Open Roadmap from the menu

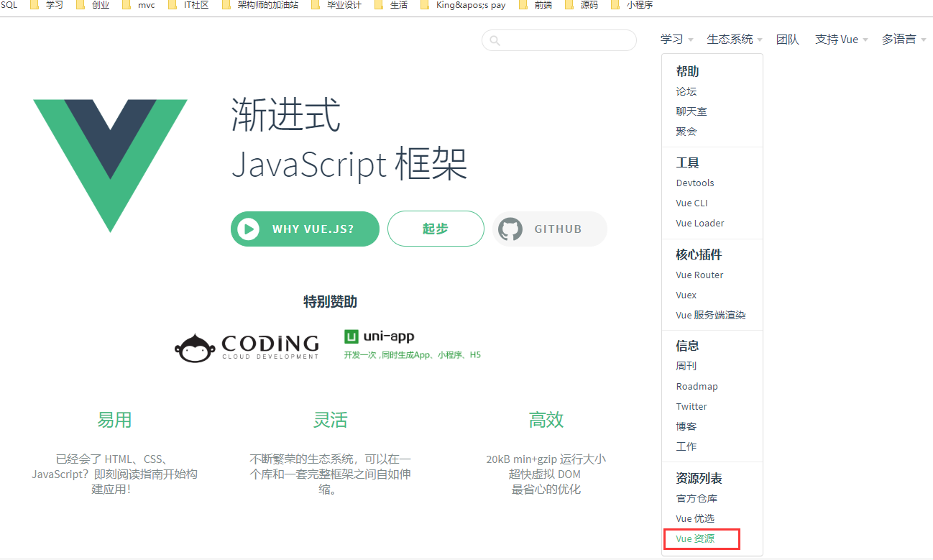point(697,386)
